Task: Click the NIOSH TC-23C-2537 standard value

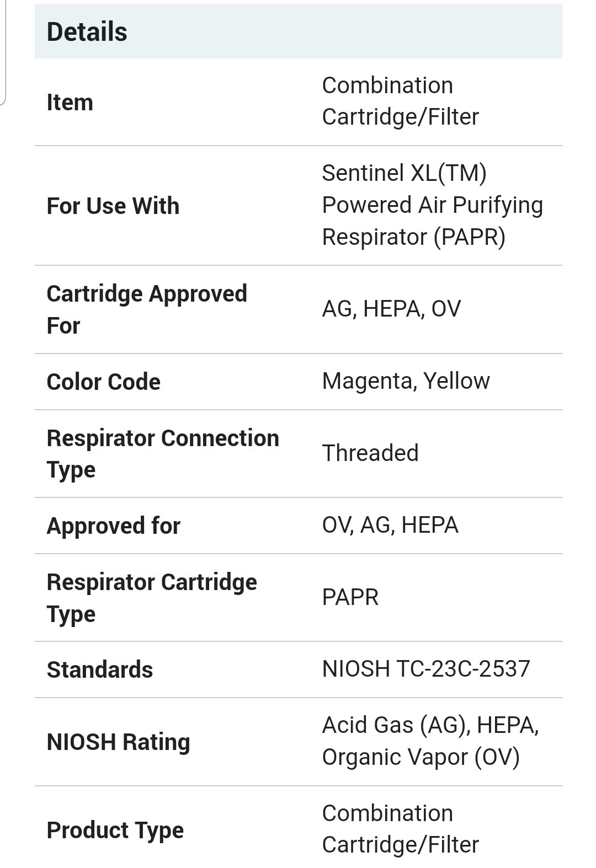Action: pos(426,669)
